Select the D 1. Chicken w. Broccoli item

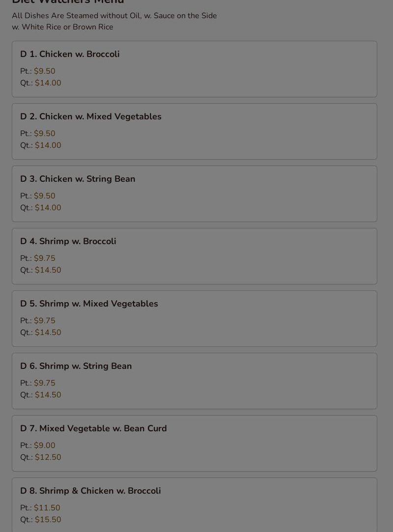(195, 69)
